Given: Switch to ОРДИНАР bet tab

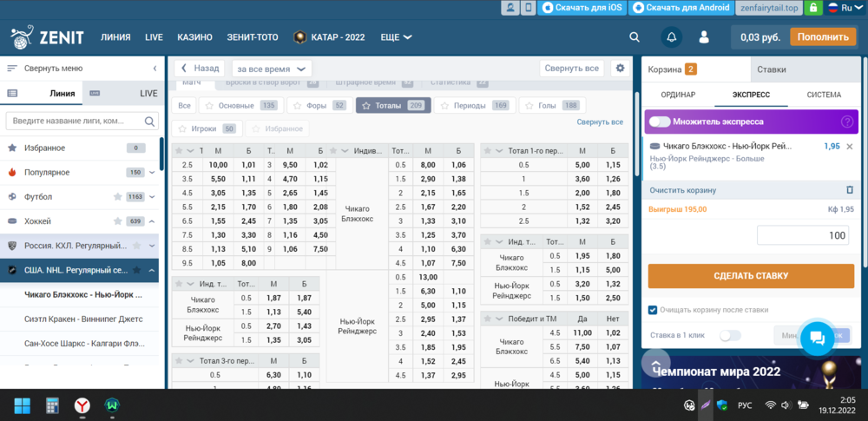Looking at the screenshot, I should tap(678, 95).
